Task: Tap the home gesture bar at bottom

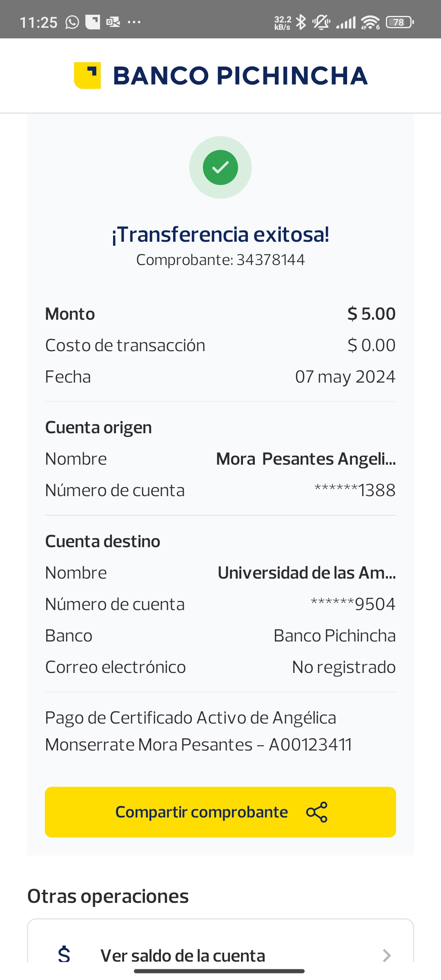Action: click(219, 971)
